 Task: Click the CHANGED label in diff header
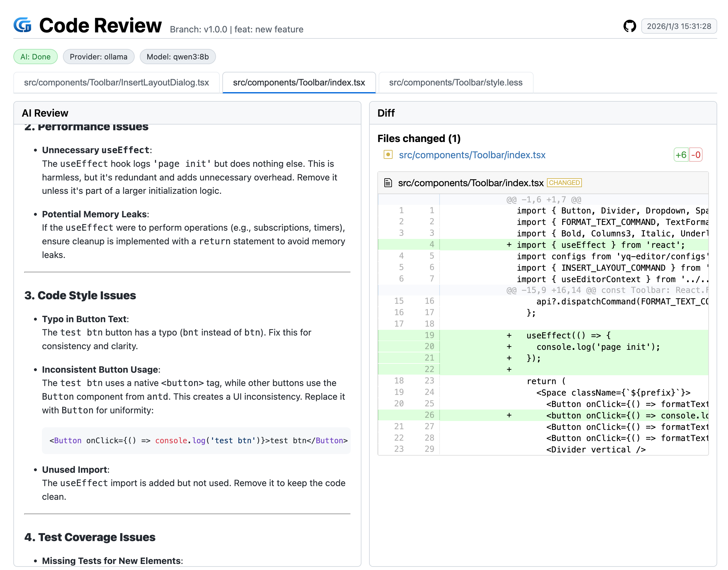tap(564, 183)
